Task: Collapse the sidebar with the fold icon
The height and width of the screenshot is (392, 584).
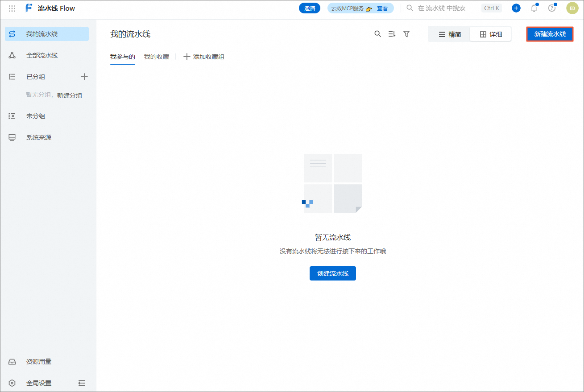Action: (82, 383)
